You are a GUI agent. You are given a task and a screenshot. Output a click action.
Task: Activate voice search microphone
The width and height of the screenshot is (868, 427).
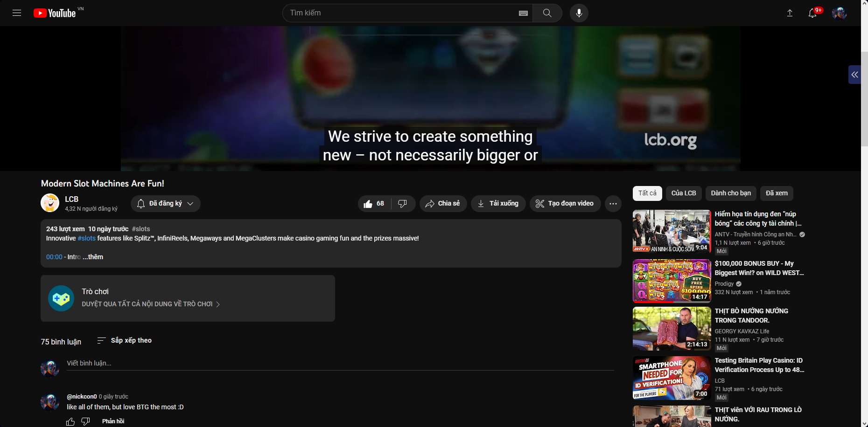579,13
